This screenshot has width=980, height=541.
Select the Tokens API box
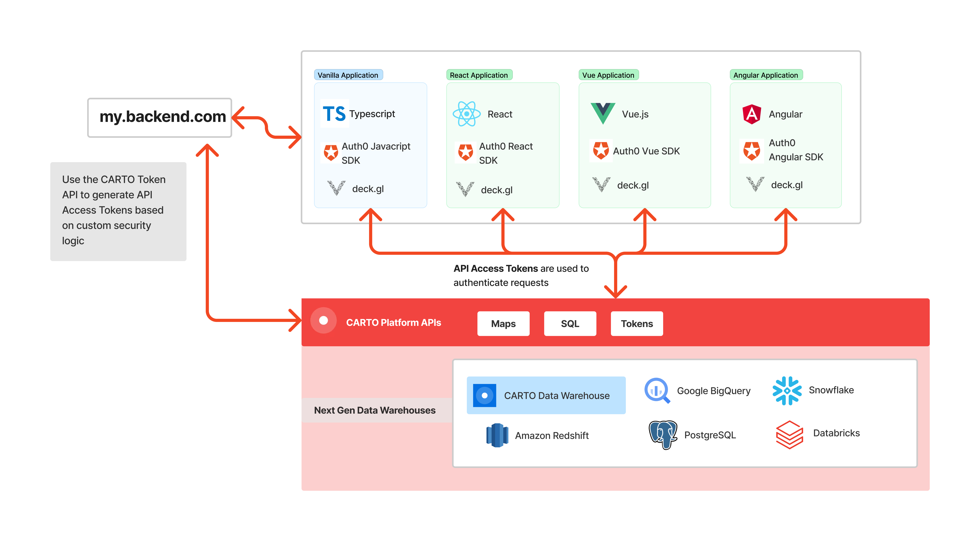point(636,324)
